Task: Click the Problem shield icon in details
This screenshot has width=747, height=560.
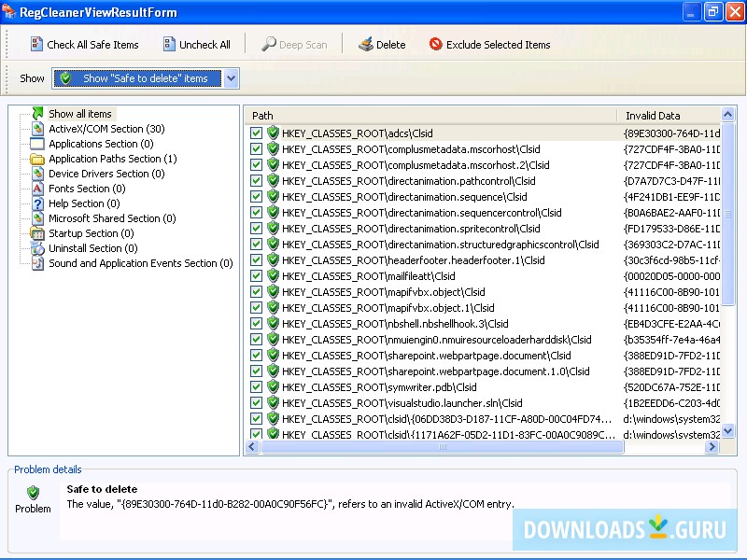Action: tap(33, 493)
